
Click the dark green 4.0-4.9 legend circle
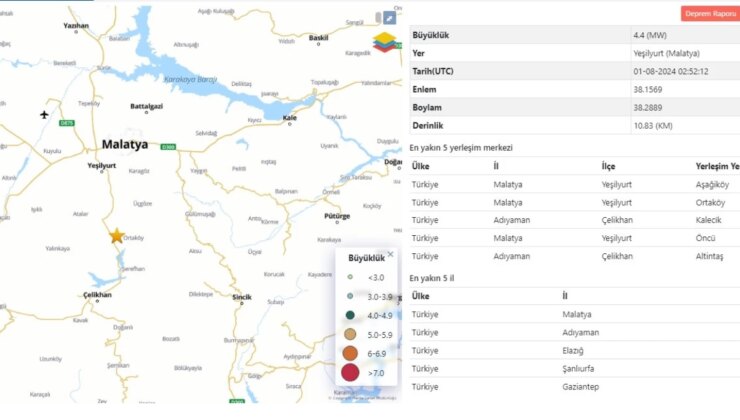350,315
